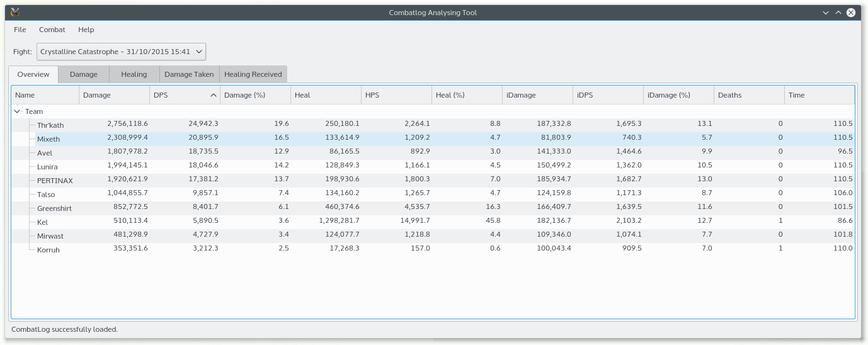Sort by the Name column header

click(x=45, y=95)
